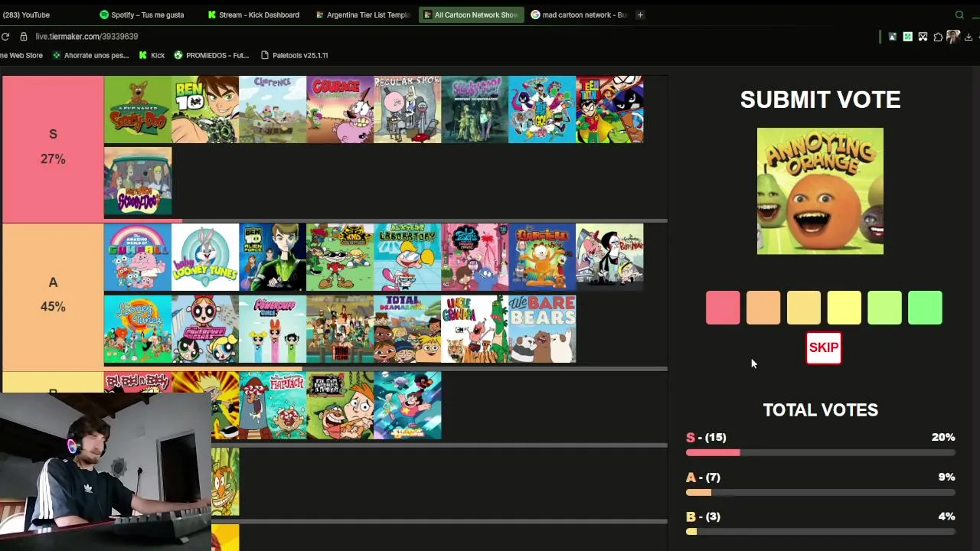Screen dimensions: 980x551
Task: Click the reload page icon
Action: click(x=5, y=37)
